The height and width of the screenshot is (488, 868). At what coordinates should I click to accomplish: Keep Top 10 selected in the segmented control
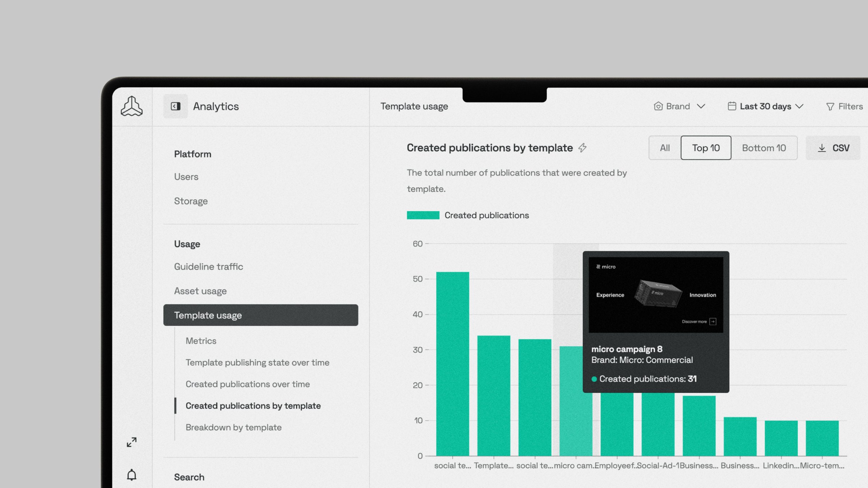coord(706,147)
